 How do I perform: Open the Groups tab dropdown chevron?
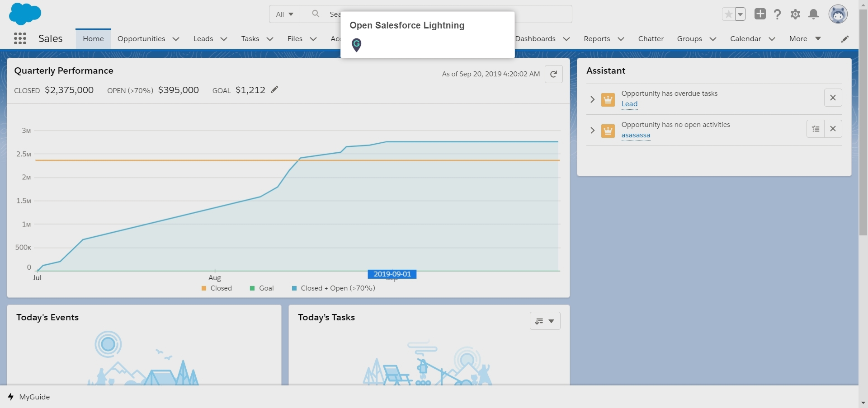pyautogui.click(x=713, y=39)
